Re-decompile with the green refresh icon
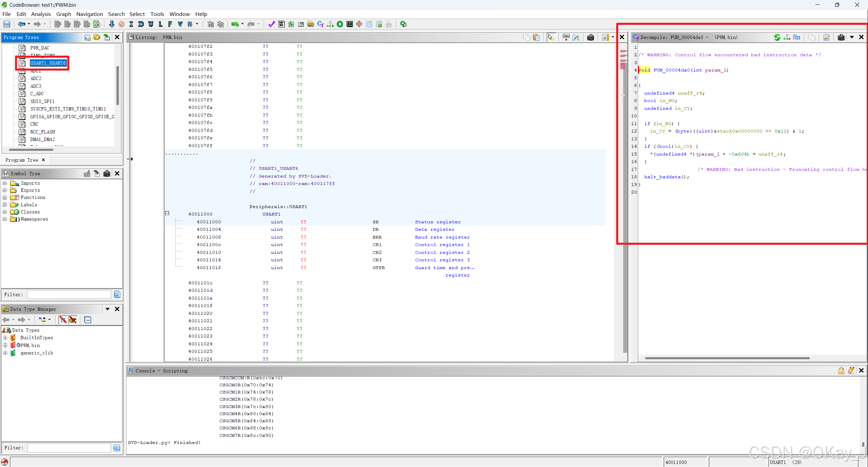This screenshot has height=467, width=868. [777, 37]
